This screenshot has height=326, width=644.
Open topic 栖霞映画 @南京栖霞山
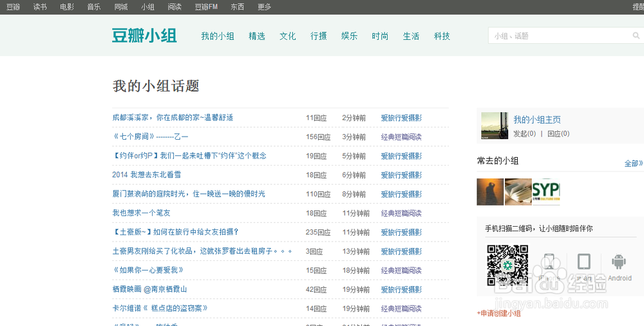[149, 289]
